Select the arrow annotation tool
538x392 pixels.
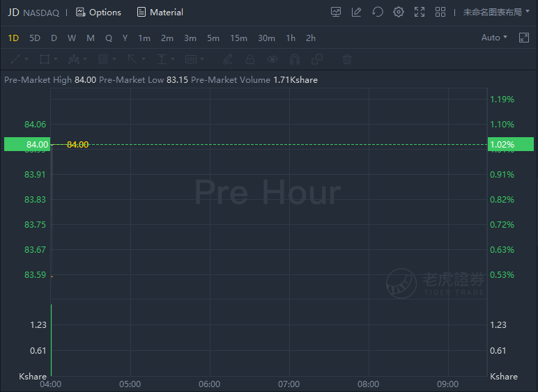(132, 59)
